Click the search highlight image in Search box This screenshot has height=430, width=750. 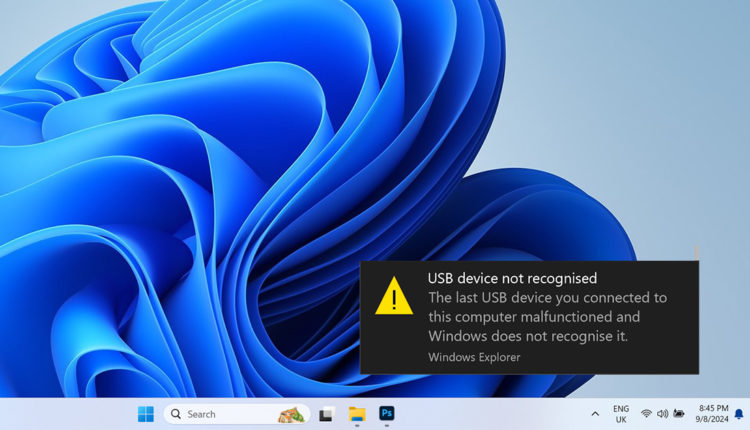click(291, 414)
